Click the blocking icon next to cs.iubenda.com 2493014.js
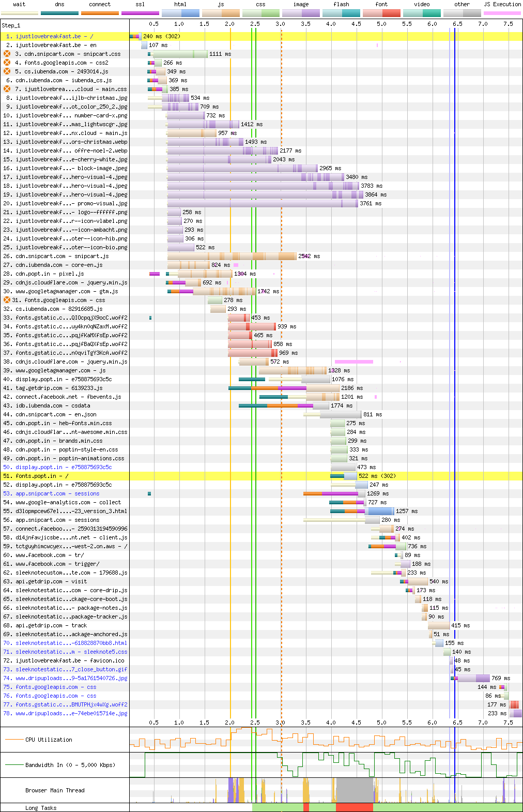This screenshot has width=523, height=812. pyautogui.click(x=7, y=71)
